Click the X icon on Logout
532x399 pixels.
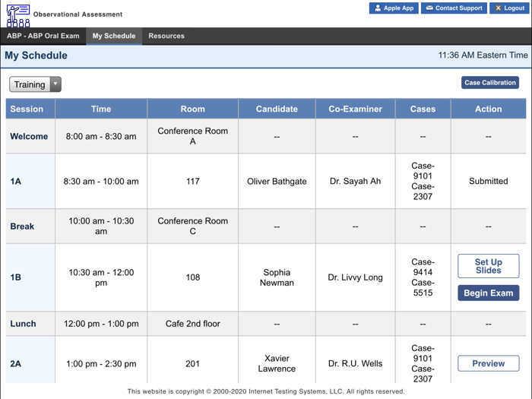(498, 8)
